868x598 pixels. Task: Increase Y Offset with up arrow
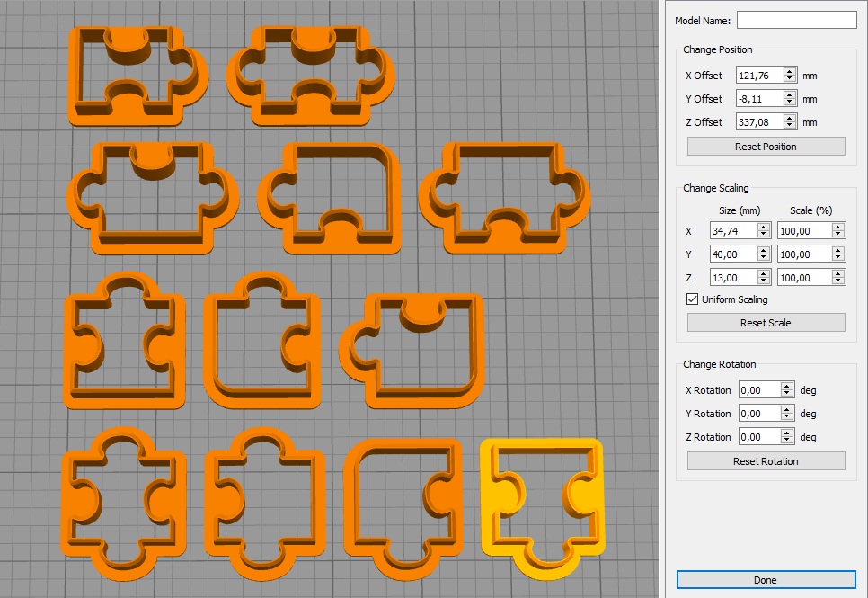(x=790, y=94)
